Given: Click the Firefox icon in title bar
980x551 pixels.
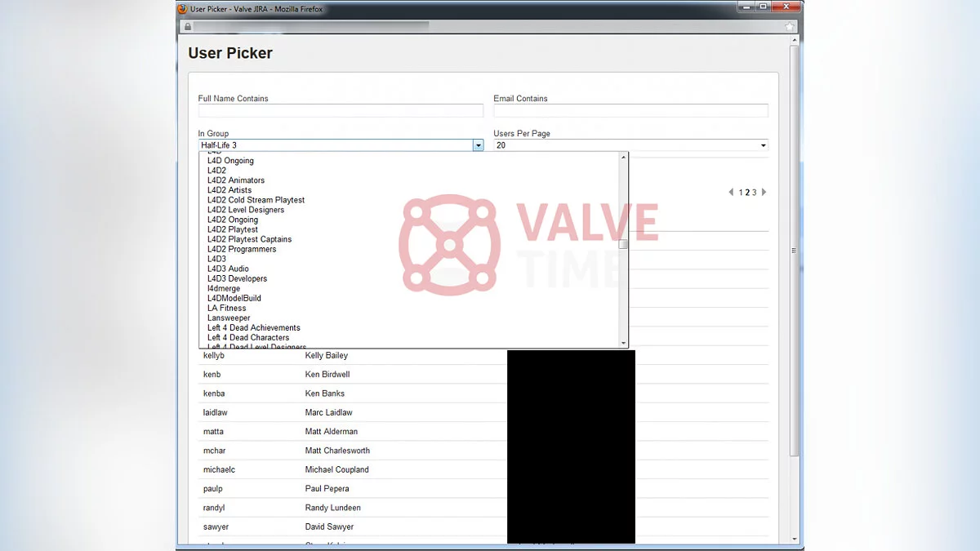Looking at the screenshot, I should click(182, 9).
